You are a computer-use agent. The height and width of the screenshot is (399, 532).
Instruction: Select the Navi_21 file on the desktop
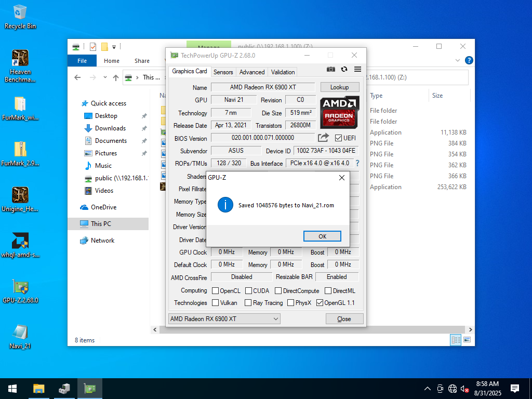20,337
